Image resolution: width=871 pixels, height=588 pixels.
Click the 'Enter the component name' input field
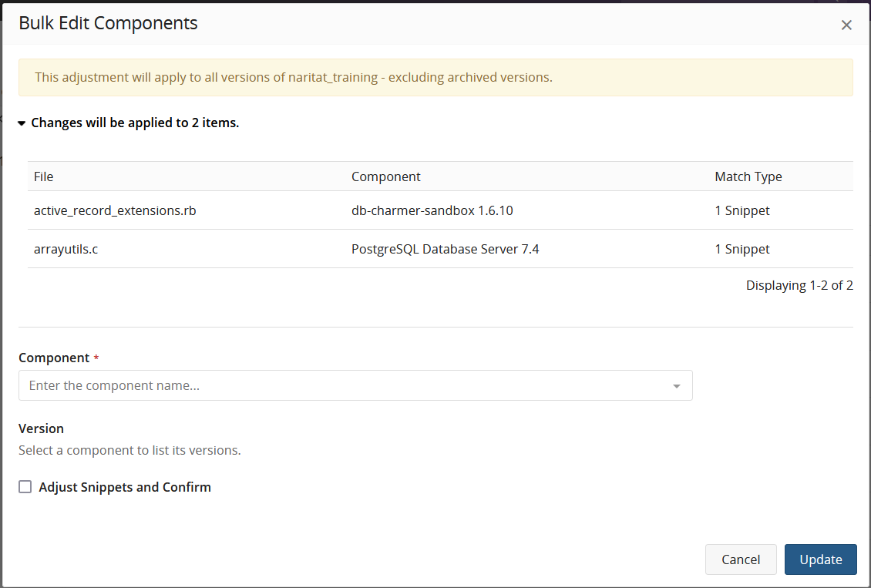click(308, 385)
